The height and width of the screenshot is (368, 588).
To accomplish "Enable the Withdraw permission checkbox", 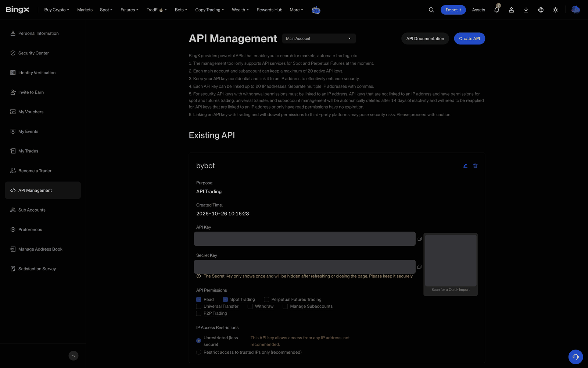I will point(250,306).
